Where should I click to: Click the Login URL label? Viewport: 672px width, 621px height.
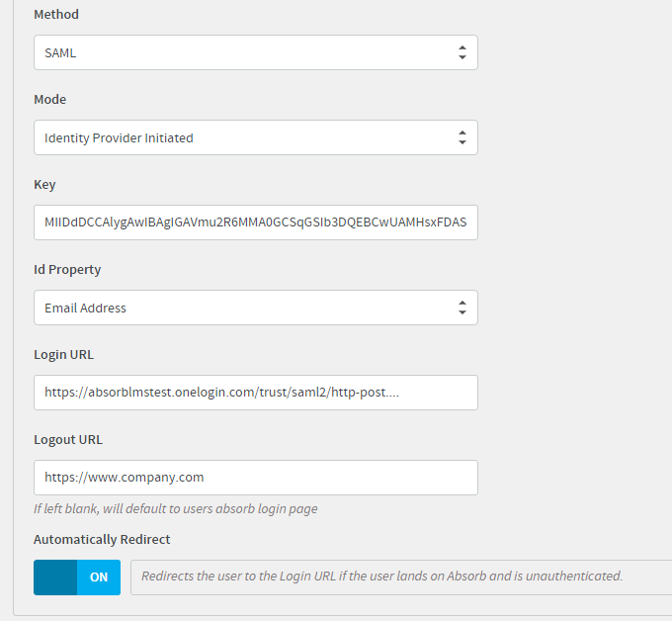[x=63, y=355]
